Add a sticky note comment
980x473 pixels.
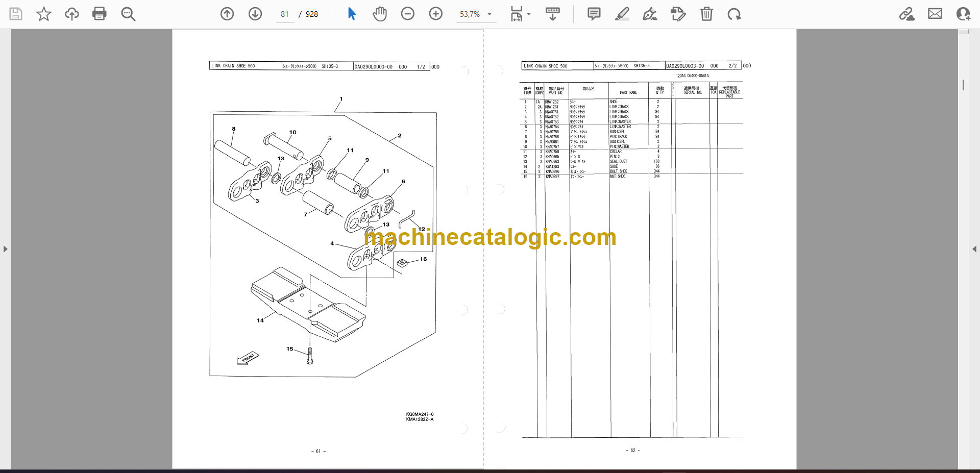click(594, 14)
